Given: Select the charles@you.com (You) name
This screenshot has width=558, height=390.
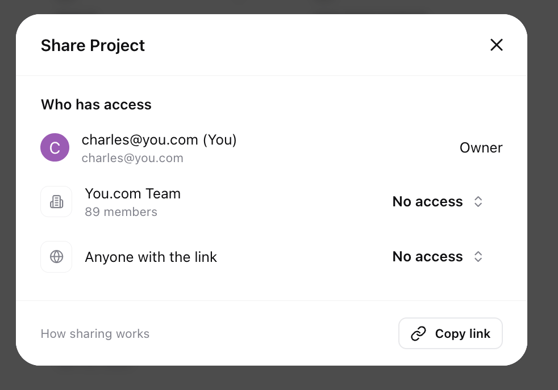Looking at the screenshot, I should point(159,140).
